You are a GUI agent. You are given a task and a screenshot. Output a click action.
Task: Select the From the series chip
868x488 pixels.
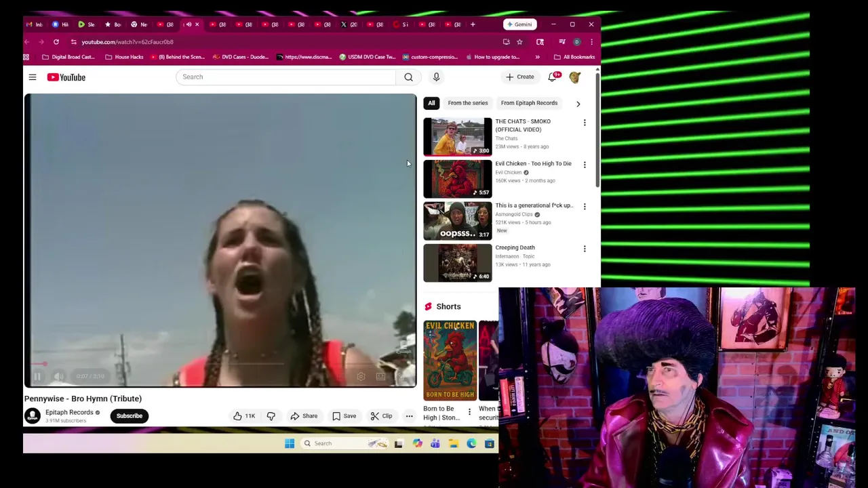468,103
